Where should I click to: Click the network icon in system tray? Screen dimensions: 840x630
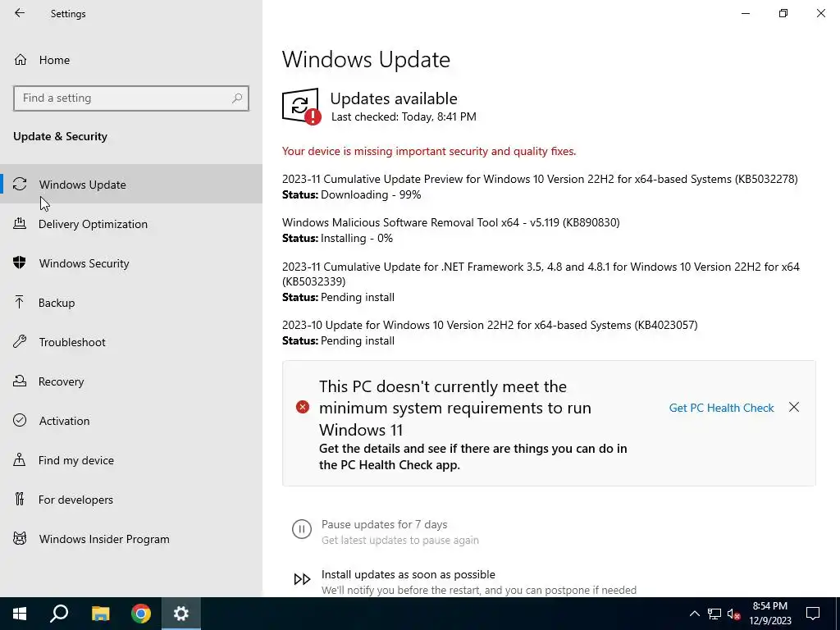click(x=714, y=614)
